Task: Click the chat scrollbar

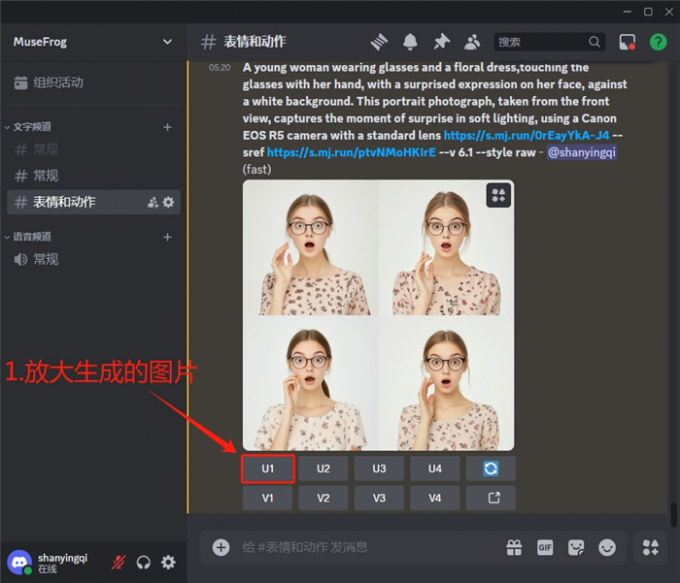Action: click(x=673, y=515)
